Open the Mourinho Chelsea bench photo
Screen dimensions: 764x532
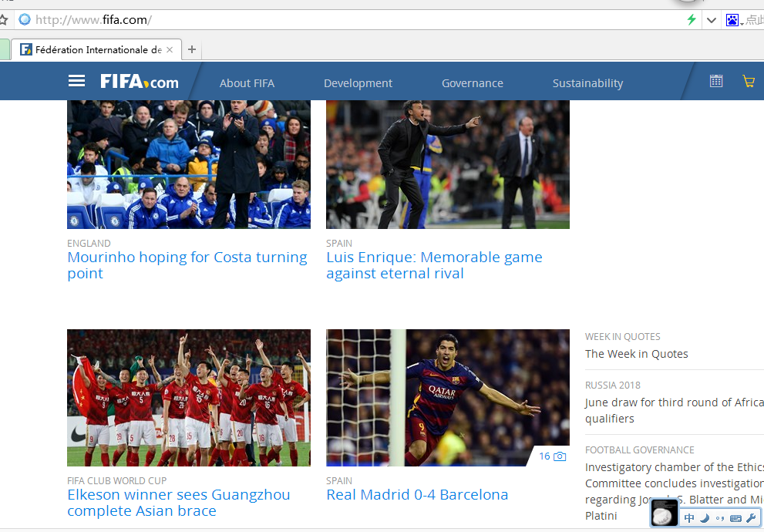[x=189, y=164]
